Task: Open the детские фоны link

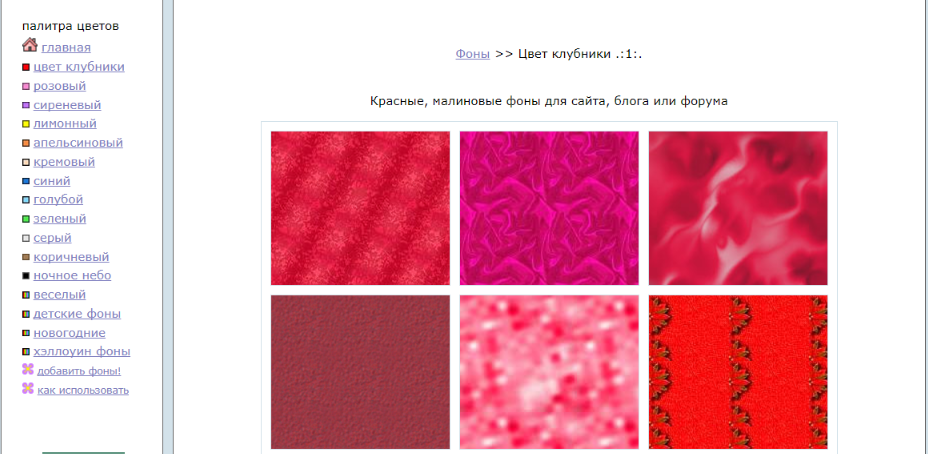Action: tap(77, 314)
